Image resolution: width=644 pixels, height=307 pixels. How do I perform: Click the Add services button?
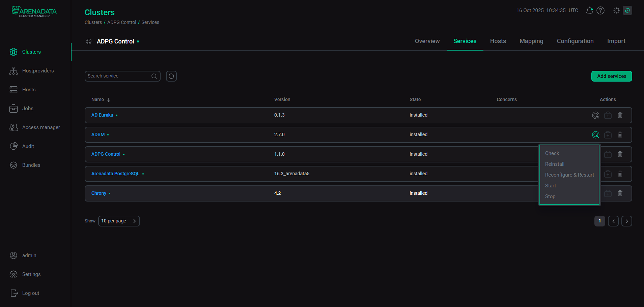(611, 76)
